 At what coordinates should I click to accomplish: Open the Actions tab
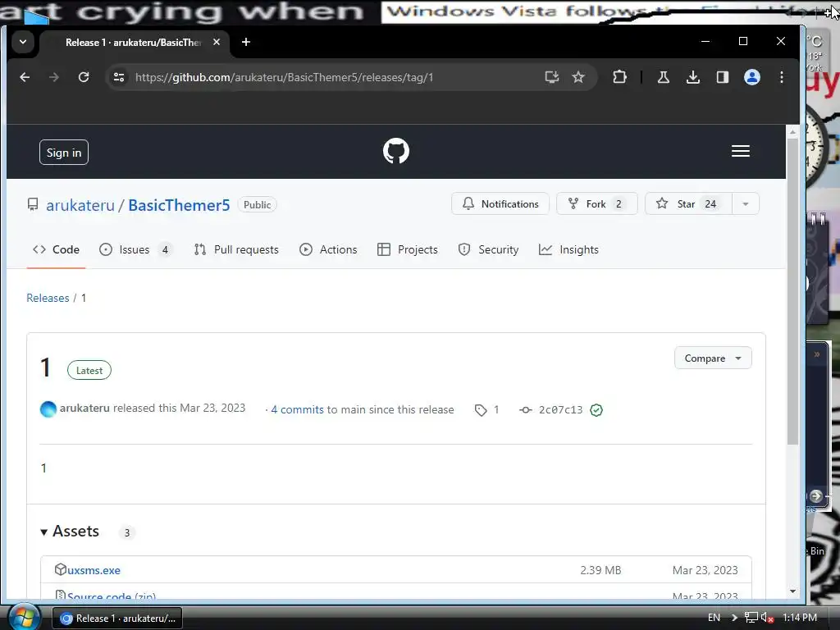(328, 249)
